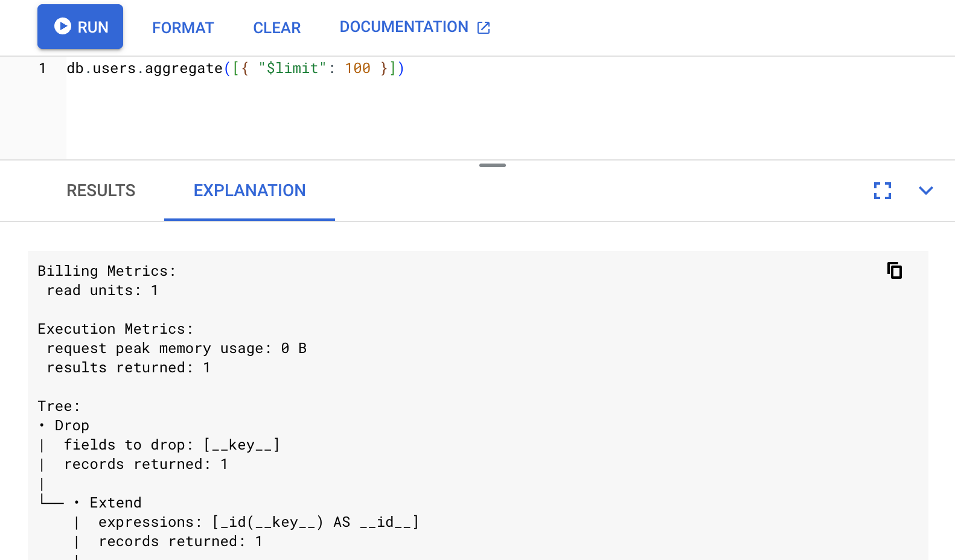
Task: Click the "Drop" tree node
Action: [72, 425]
